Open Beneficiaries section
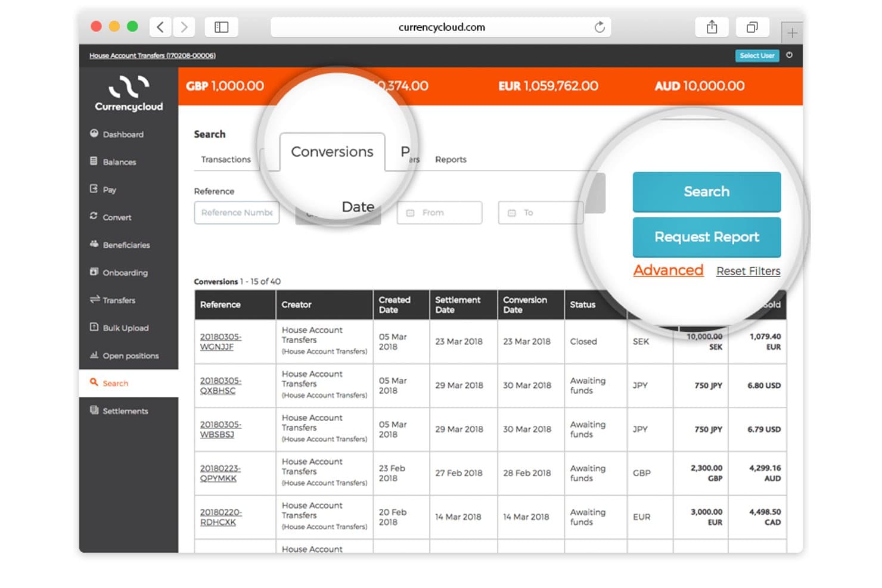The image size is (882, 588). point(120,244)
